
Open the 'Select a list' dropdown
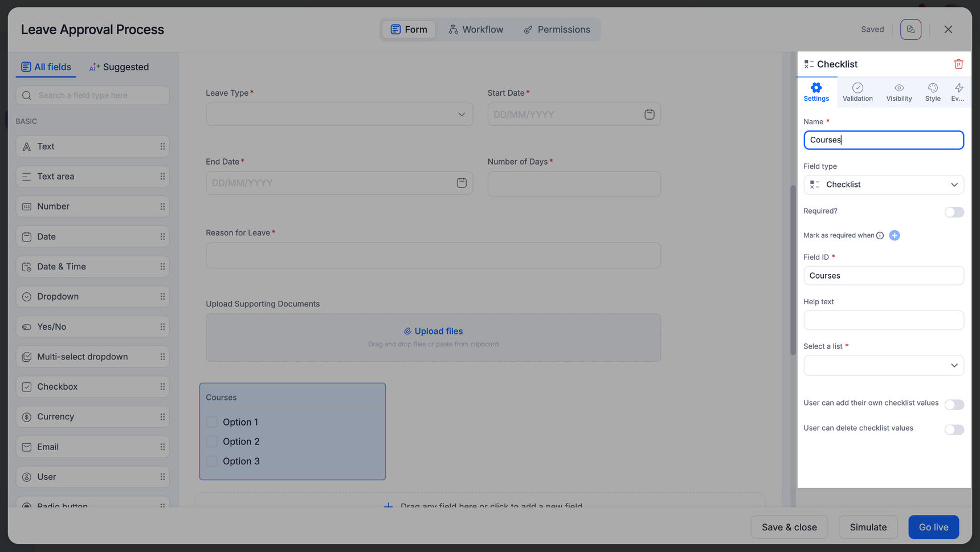(883, 366)
